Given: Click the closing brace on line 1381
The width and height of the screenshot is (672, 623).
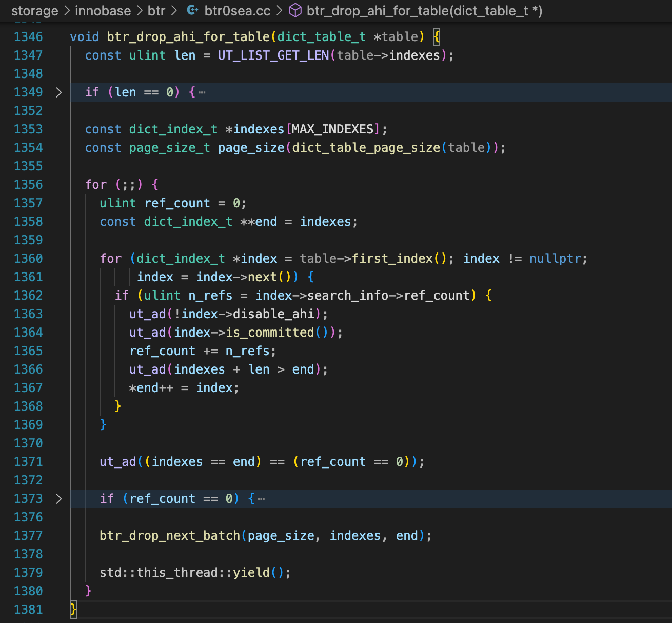Looking at the screenshot, I should 73,610.
